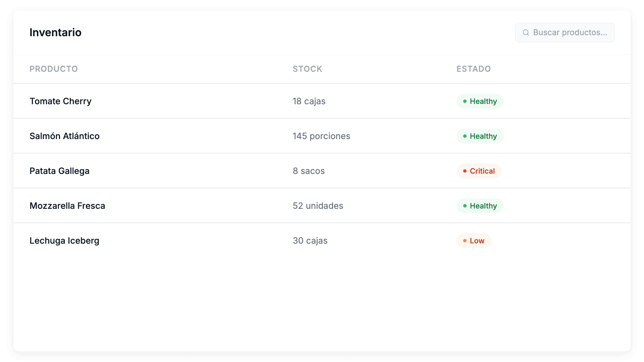Viewport: 644px width, 362px height.
Task: Click the PRODUCTO column header
Action: [x=54, y=69]
